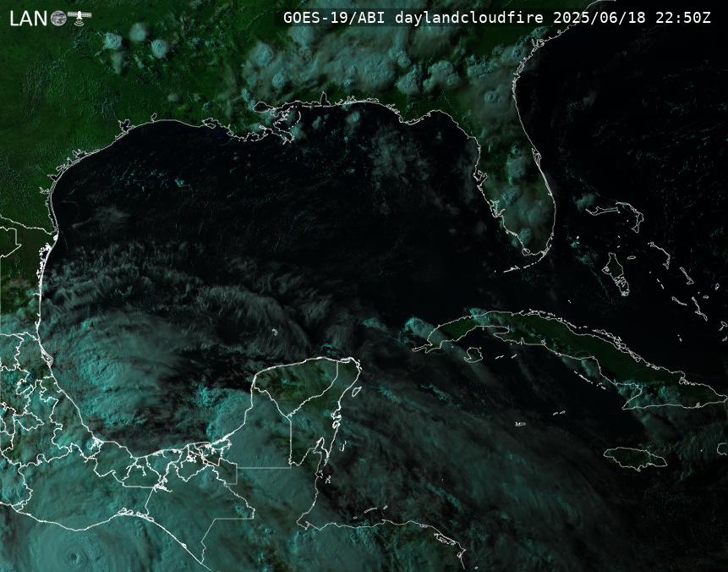Click the 'daylandcloudfire' product name
The image size is (728, 572).
(469, 18)
